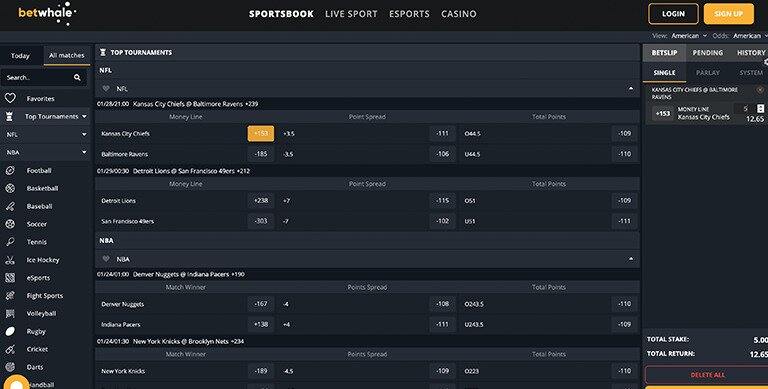Click the search magnifier icon

(x=77, y=77)
